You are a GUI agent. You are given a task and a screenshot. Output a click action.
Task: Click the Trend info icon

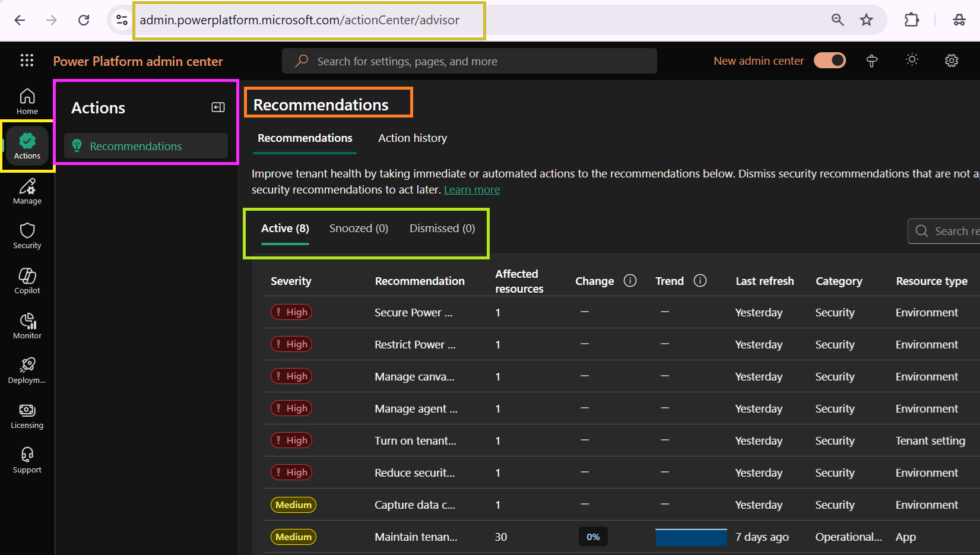pos(700,281)
